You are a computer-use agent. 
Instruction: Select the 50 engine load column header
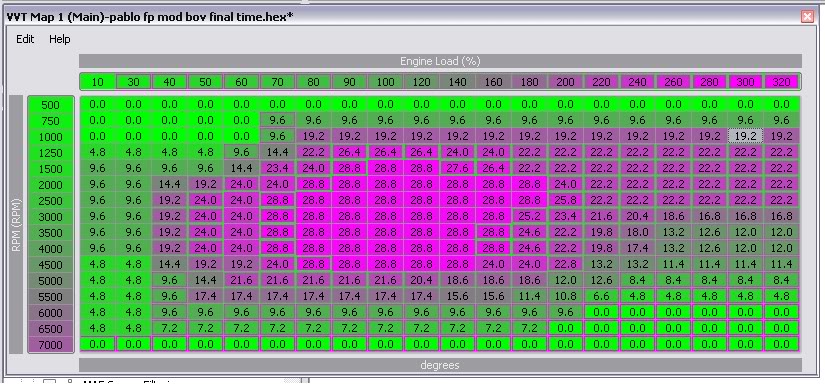pyautogui.click(x=206, y=82)
